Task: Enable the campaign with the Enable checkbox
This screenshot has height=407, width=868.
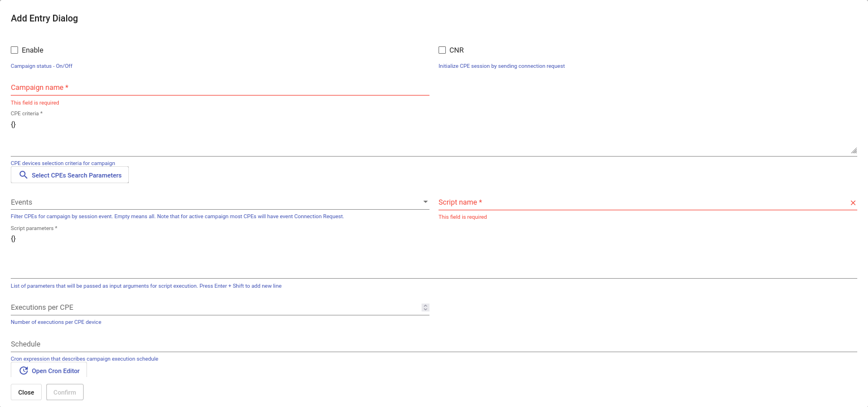Action: [15, 50]
